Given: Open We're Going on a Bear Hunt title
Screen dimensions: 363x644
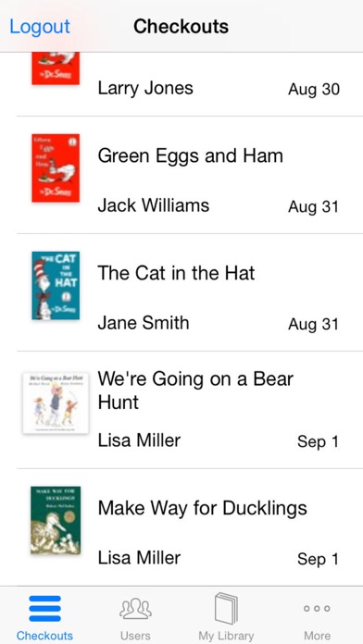Looking at the screenshot, I should 195,390.
